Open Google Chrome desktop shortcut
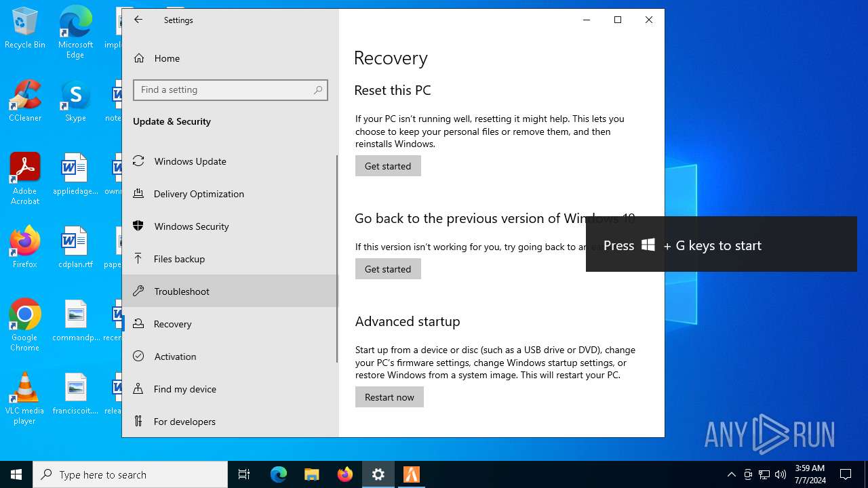 [x=25, y=325]
